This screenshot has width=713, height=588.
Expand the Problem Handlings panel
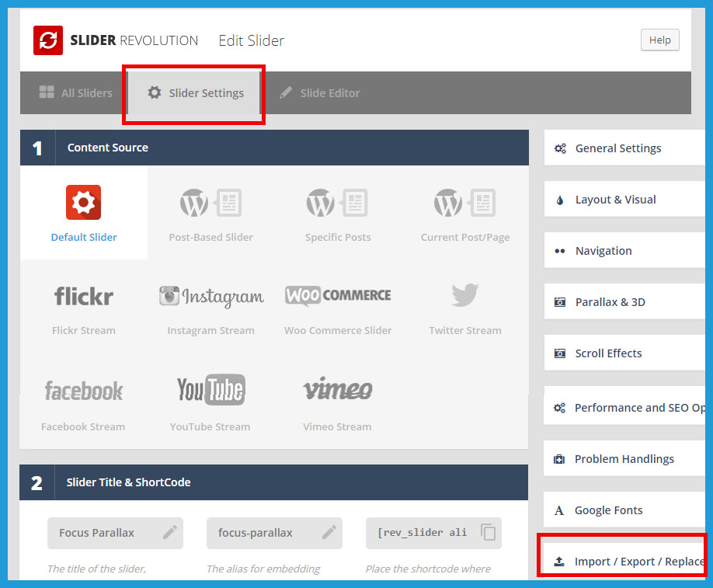624,459
